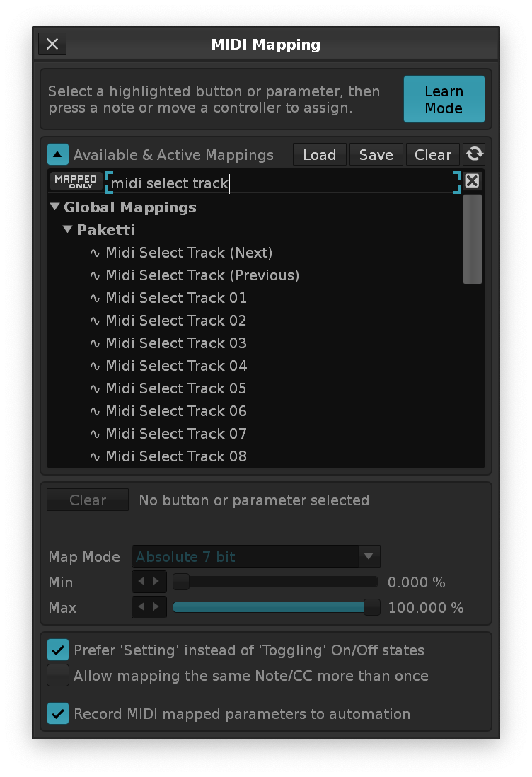Click the Save mappings button

tap(376, 154)
